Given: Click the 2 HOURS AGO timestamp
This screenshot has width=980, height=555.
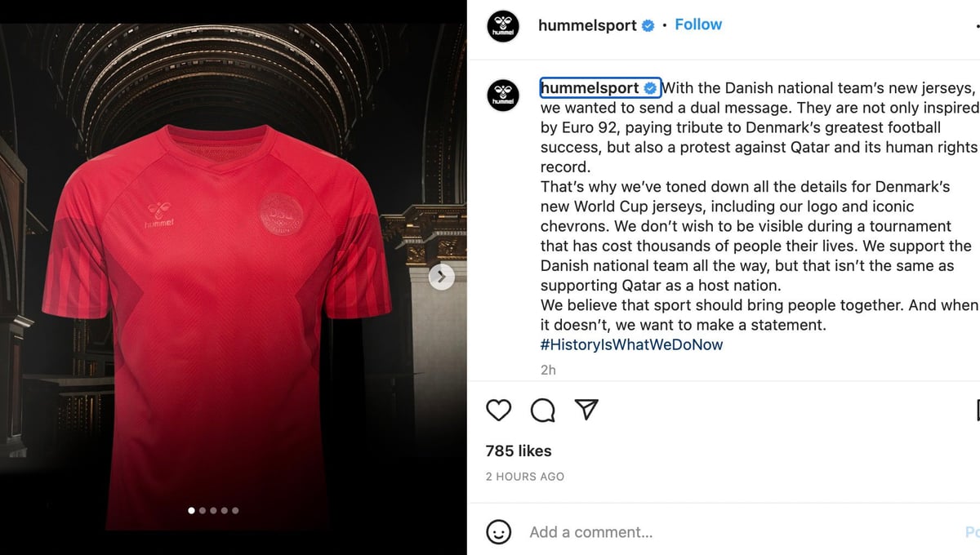Looking at the screenshot, I should point(525,477).
